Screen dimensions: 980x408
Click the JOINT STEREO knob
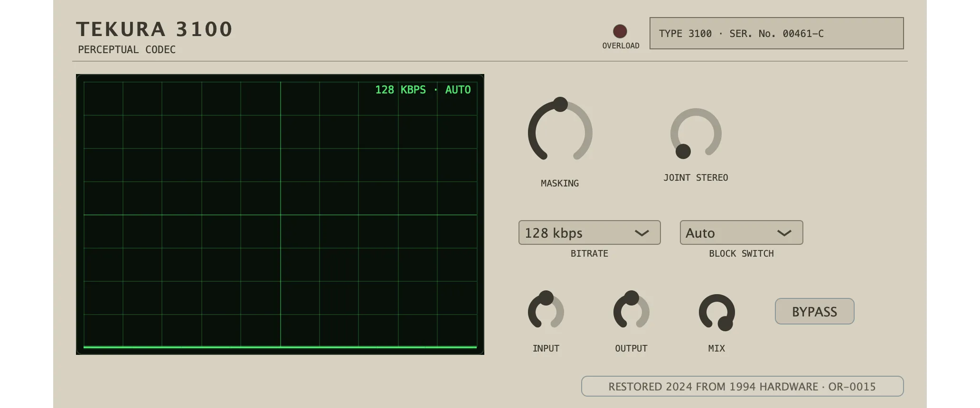[x=696, y=134]
